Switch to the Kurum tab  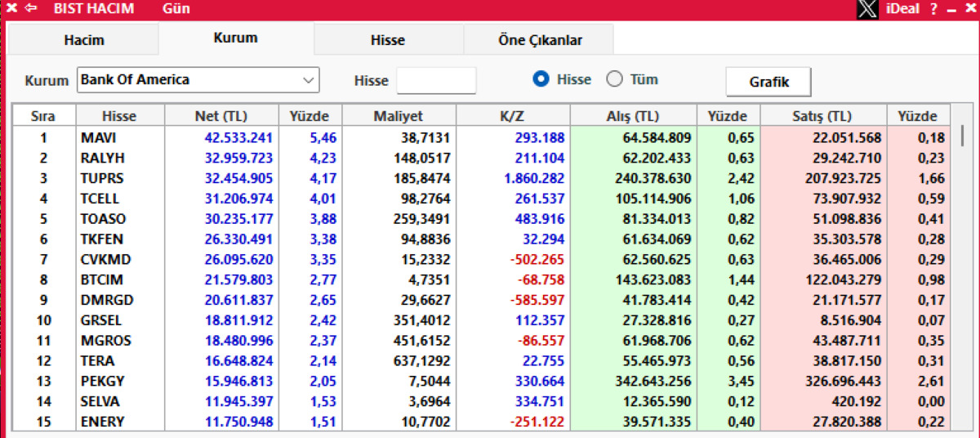point(236,38)
